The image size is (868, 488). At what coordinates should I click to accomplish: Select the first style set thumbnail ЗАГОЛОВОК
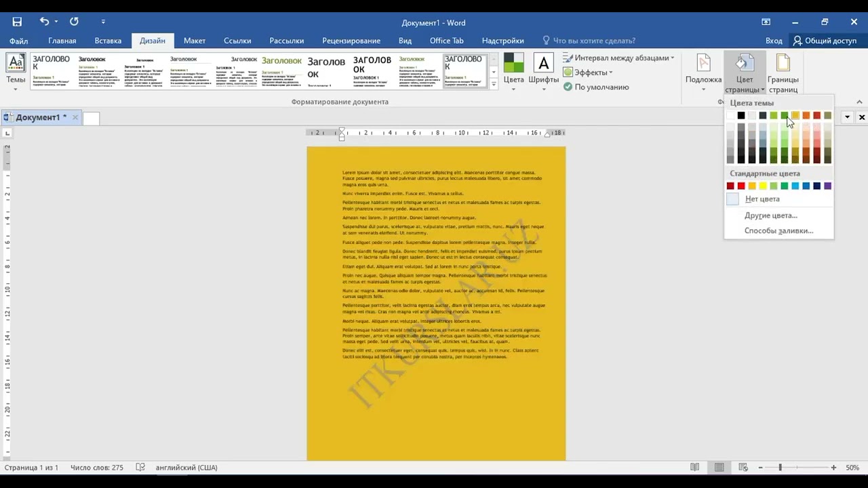click(x=52, y=71)
